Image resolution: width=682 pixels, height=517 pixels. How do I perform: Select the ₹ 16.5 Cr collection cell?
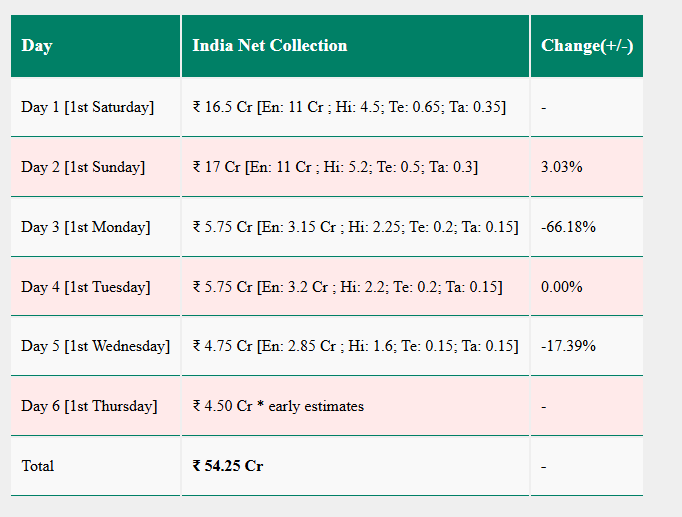(355, 107)
